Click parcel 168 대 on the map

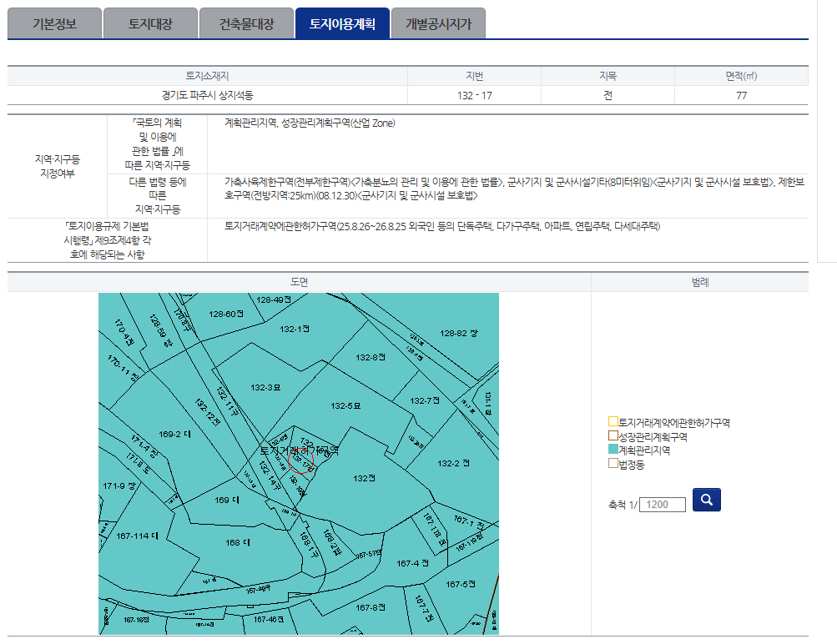click(x=233, y=543)
